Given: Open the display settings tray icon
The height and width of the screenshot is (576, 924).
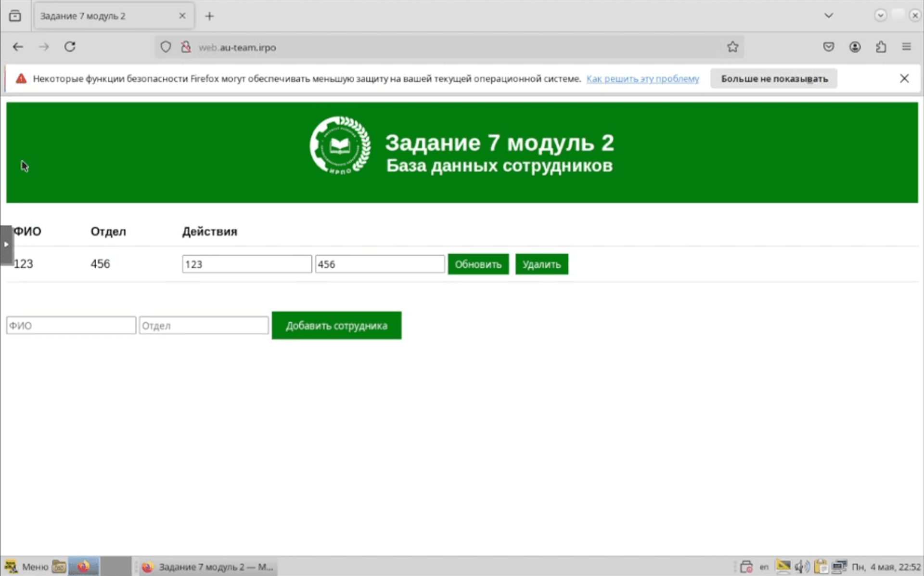Looking at the screenshot, I should coord(783,567).
